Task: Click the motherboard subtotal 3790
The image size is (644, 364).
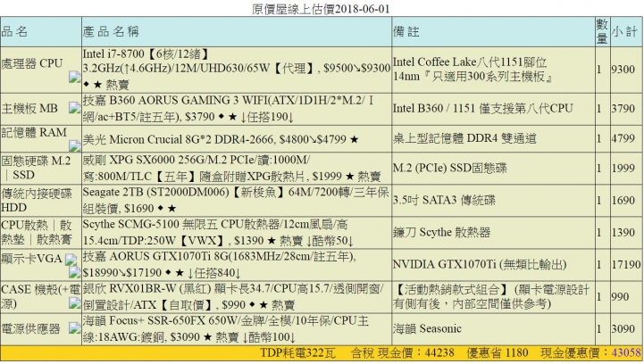Action: (623, 109)
